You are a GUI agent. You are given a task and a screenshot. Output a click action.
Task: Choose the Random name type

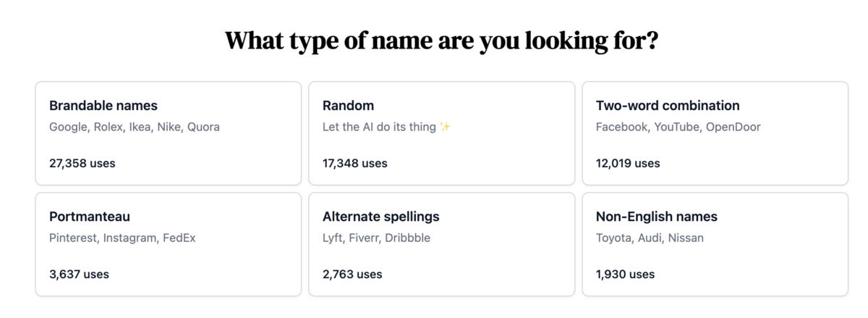pyautogui.click(x=441, y=133)
